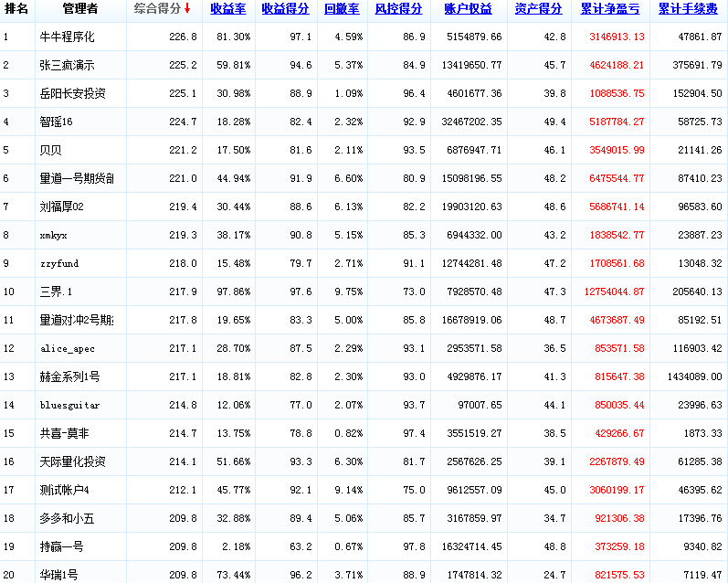Sort rankings by 风控得分
The width and height of the screenshot is (728, 583).
click(x=398, y=9)
